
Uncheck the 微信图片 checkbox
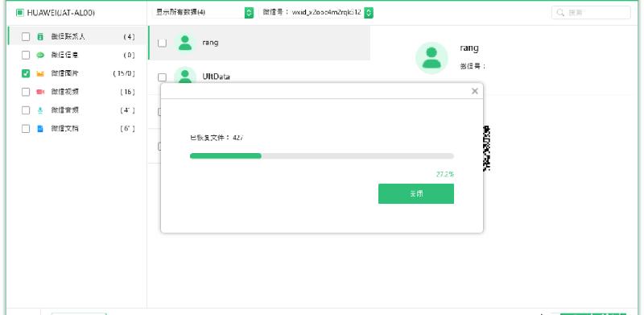pyautogui.click(x=26, y=73)
